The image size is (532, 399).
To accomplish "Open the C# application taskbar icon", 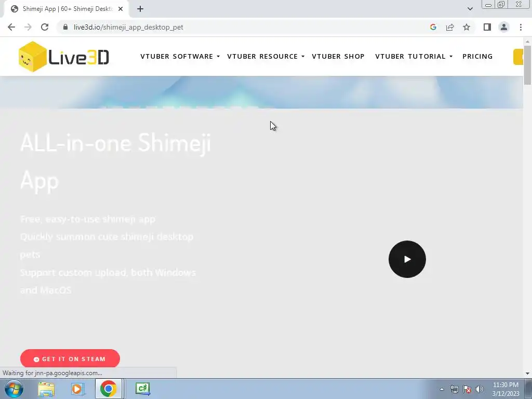I will [143, 389].
